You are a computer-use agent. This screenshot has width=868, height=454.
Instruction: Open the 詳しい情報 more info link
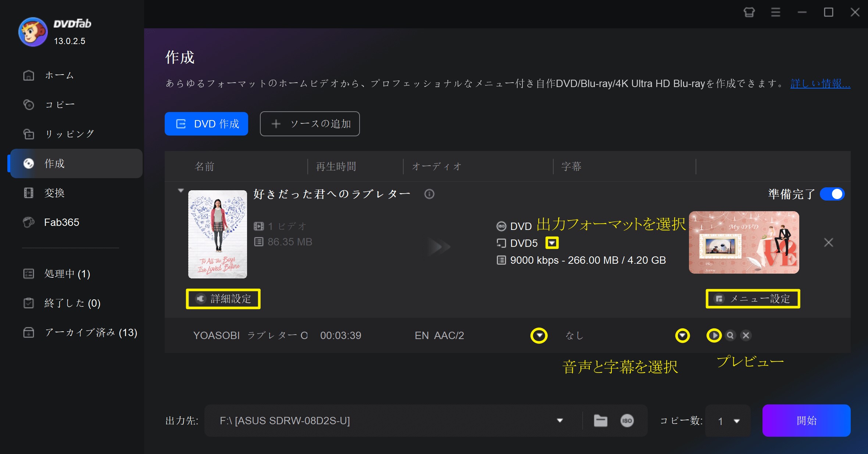click(x=820, y=84)
